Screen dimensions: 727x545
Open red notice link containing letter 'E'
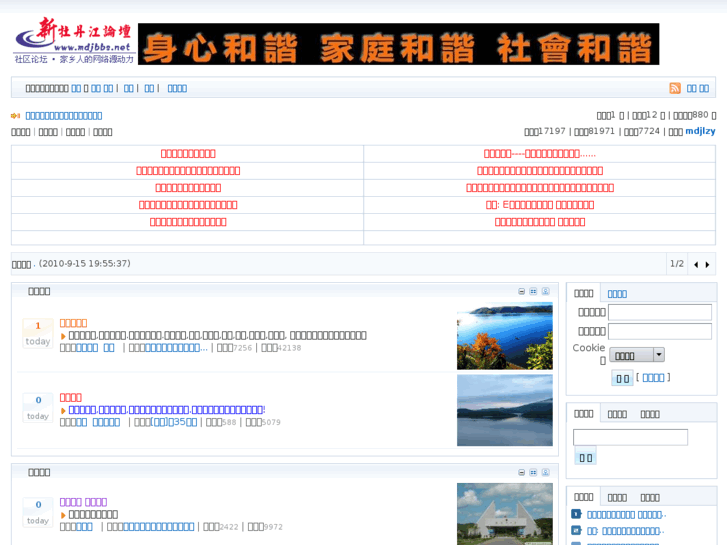click(x=540, y=205)
